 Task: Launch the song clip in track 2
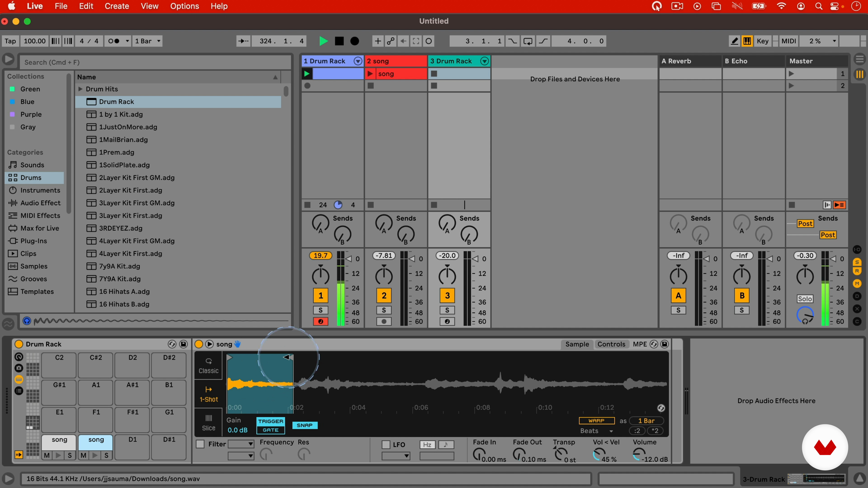coord(370,73)
